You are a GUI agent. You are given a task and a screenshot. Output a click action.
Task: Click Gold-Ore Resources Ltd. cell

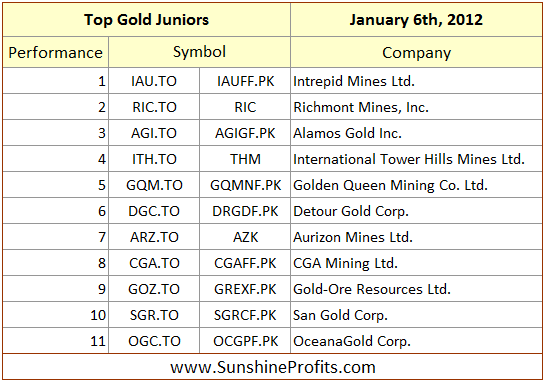(416, 289)
